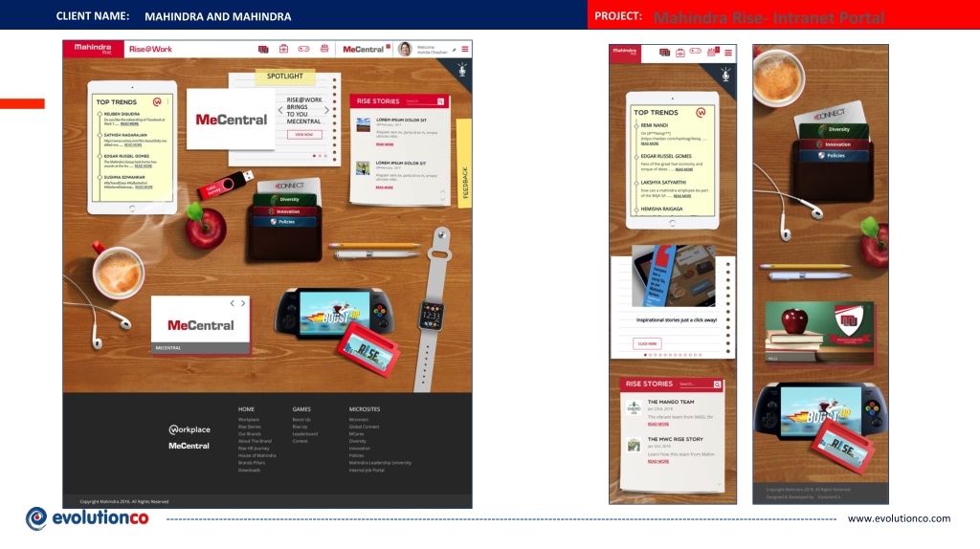Tap home button on desktop tablet graphic

point(132,209)
